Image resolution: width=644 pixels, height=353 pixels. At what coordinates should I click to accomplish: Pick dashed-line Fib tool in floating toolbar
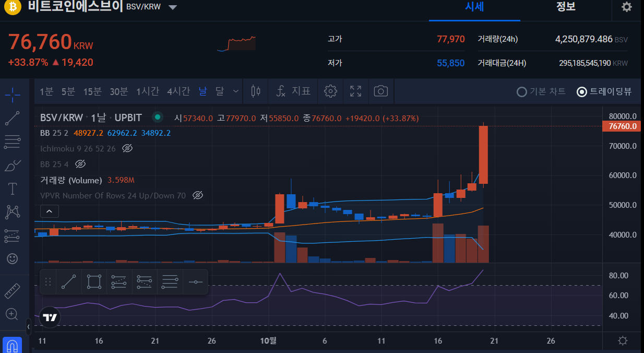tap(119, 282)
